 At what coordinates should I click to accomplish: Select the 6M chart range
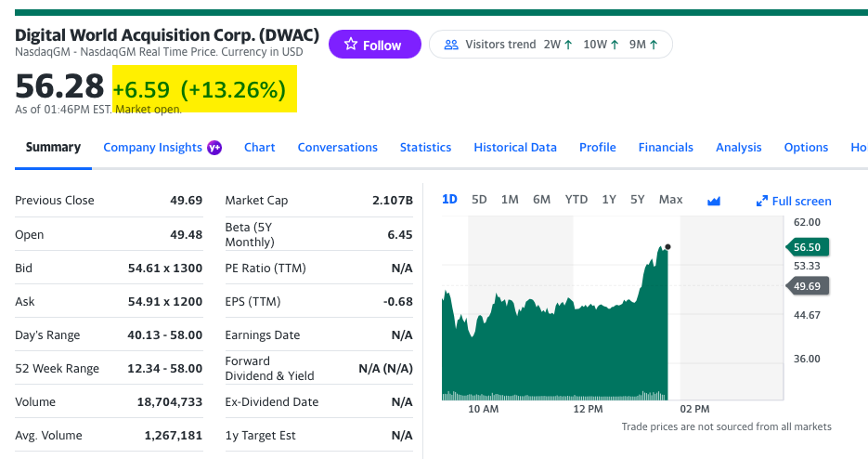point(541,200)
